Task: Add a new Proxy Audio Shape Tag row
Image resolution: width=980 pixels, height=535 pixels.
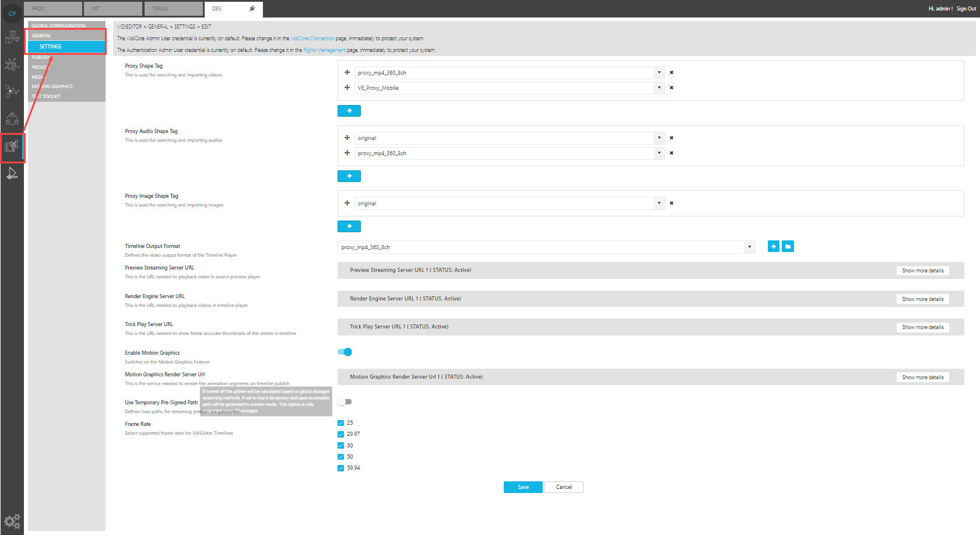Action: click(349, 176)
